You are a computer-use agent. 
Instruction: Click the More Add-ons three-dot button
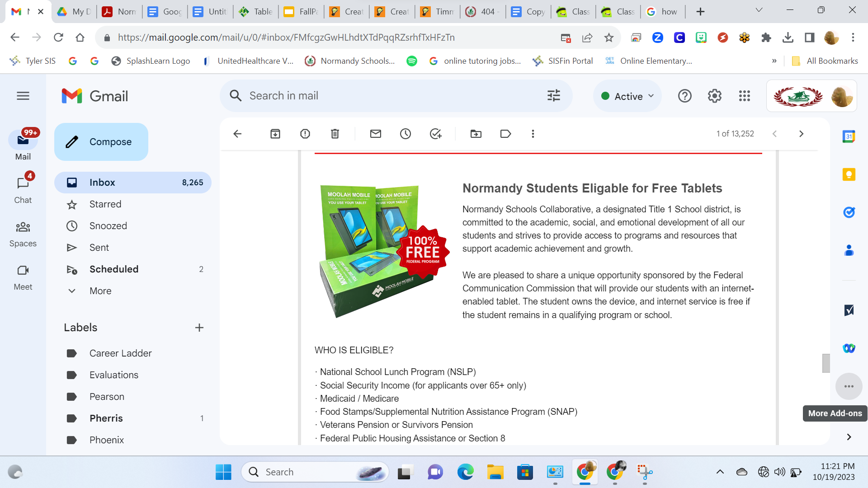click(849, 386)
